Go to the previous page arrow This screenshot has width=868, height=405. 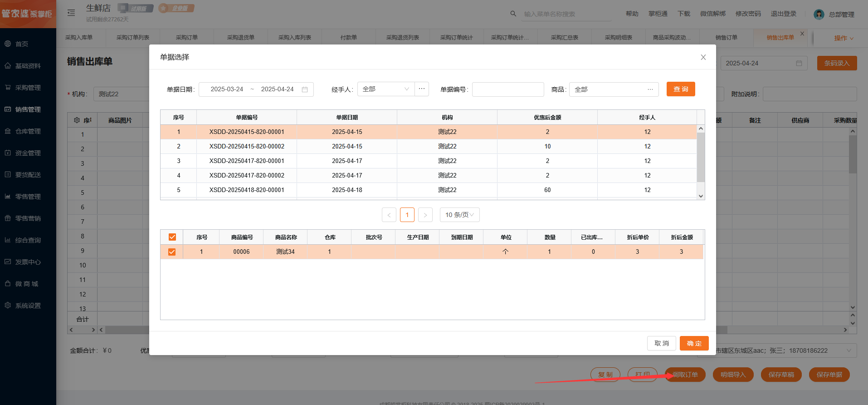tap(389, 215)
